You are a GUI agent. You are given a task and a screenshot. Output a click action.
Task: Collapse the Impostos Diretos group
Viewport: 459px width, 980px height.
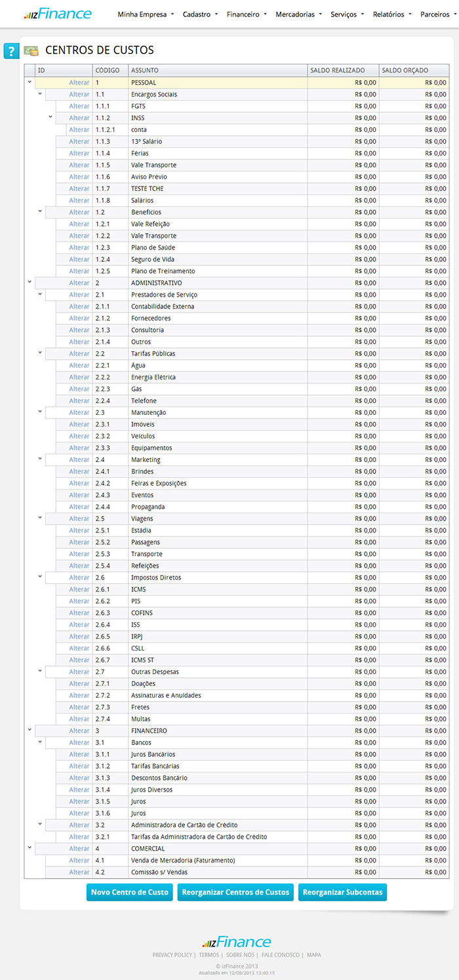[40, 577]
